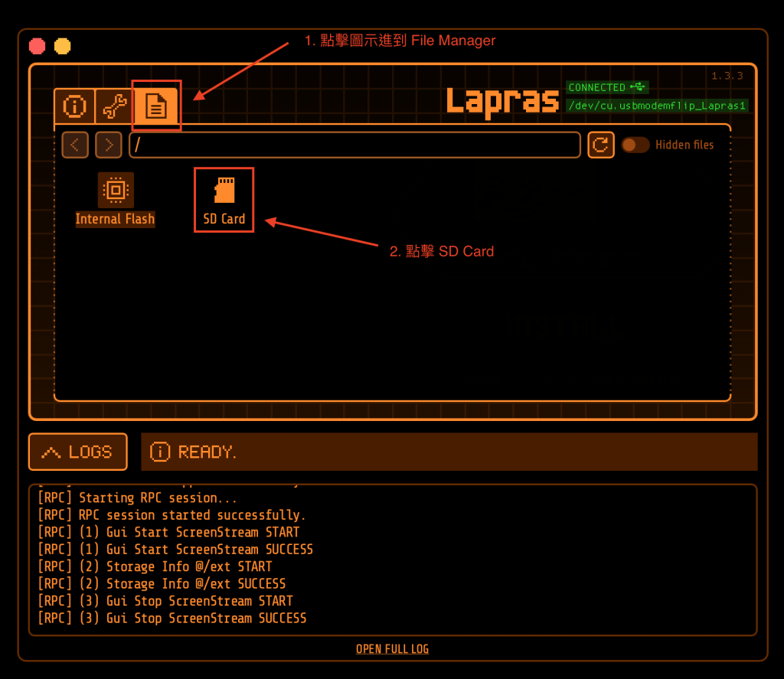Image resolution: width=784 pixels, height=679 pixels.
Task: Go forward with the right arrow button
Action: click(109, 145)
